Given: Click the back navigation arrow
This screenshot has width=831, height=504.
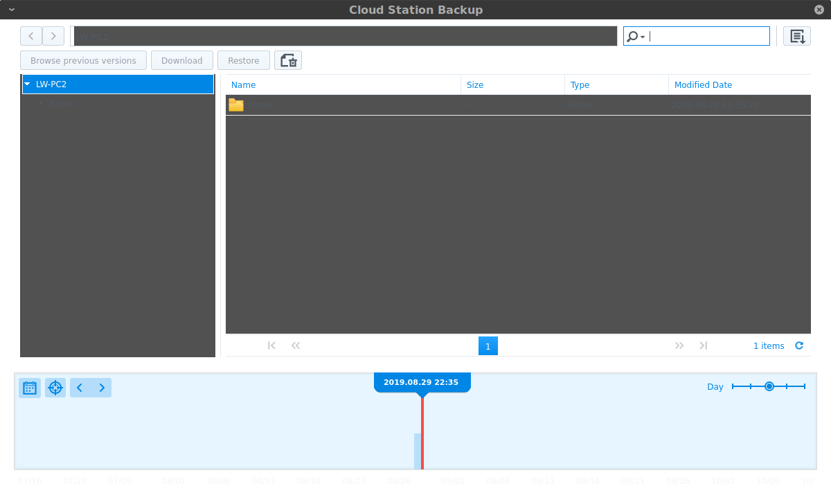Looking at the screenshot, I should 31,36.
